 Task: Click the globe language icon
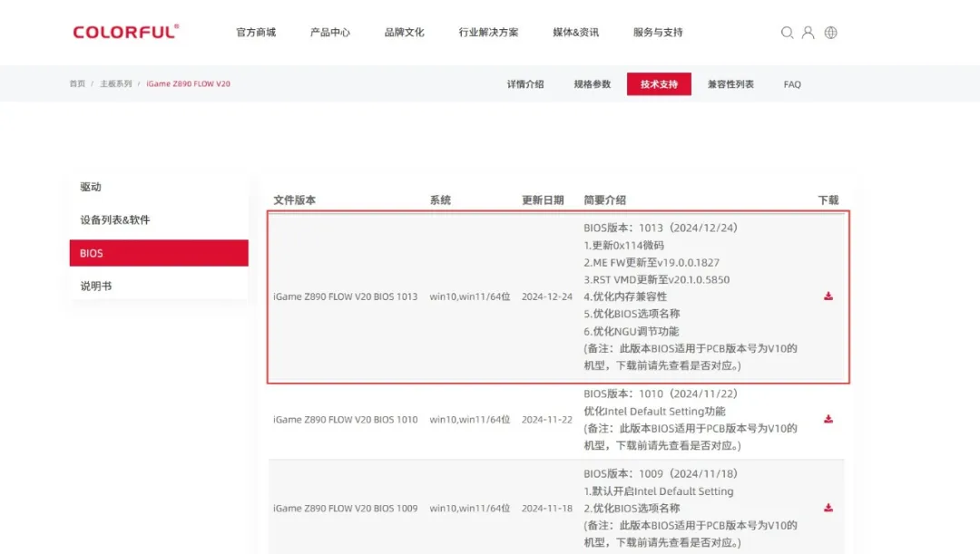point(830,33)
